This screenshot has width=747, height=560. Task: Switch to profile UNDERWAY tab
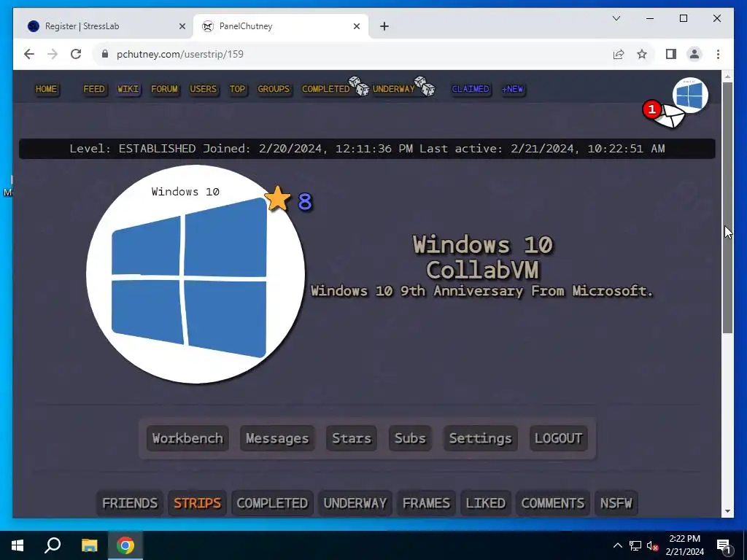(x=355, y=503)
